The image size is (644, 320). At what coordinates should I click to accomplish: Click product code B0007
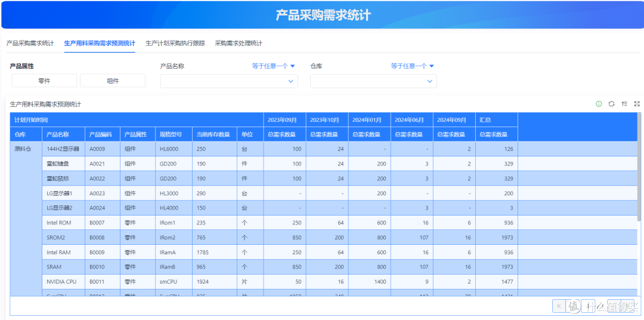tap(103, 223)
